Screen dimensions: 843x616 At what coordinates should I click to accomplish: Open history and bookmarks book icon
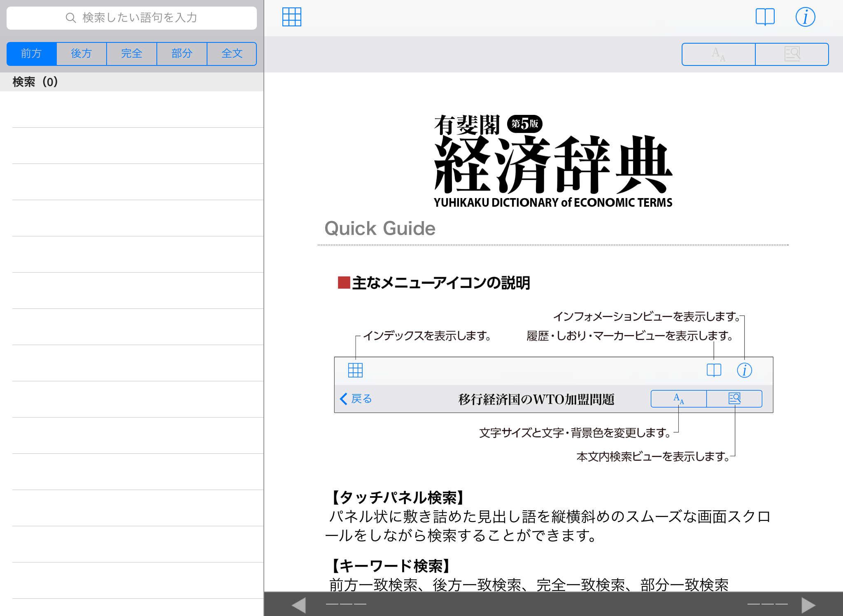coord(765,17)
